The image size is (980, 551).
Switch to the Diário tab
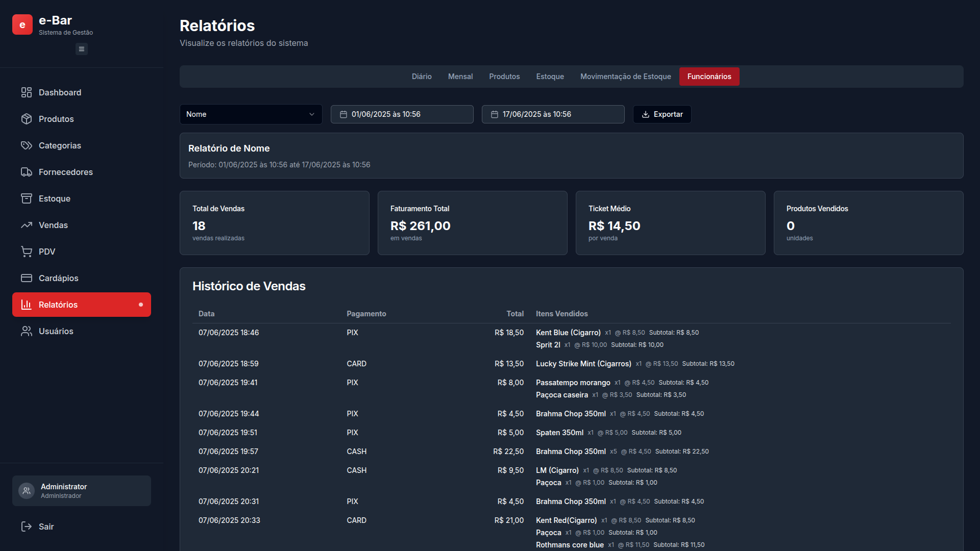tap(422, 77)
